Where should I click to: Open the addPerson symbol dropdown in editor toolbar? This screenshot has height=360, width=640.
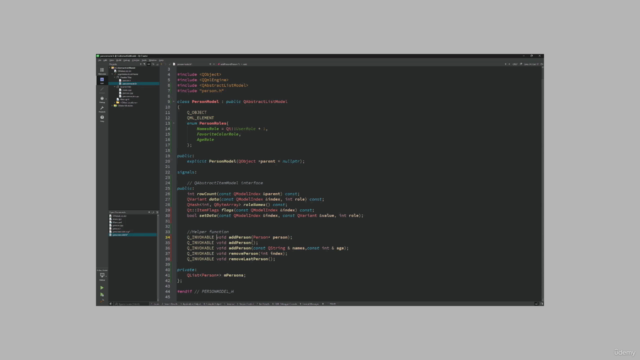pyautogui.click(x=233, y=64)
